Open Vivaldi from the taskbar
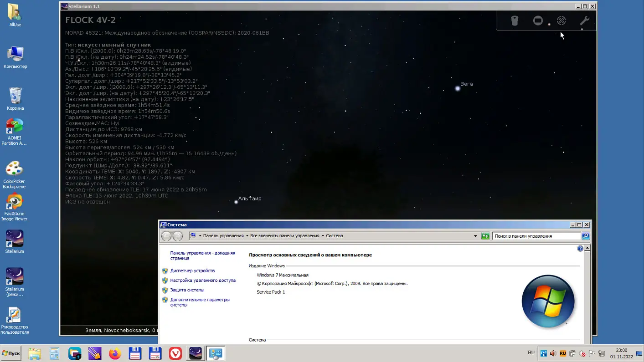This screenshot has width=644, height=362. pyautogui.click(x=175, y=353)
